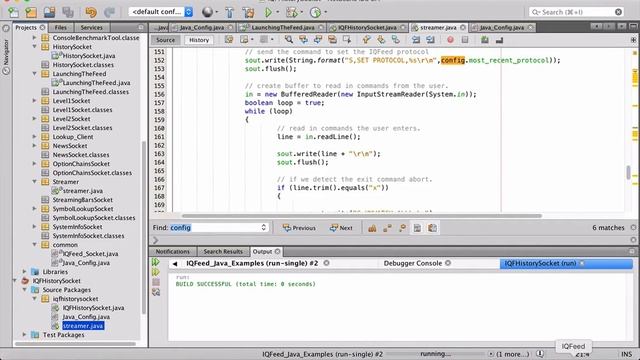Click the globe browser icon in toolbar

pos(207,12)
